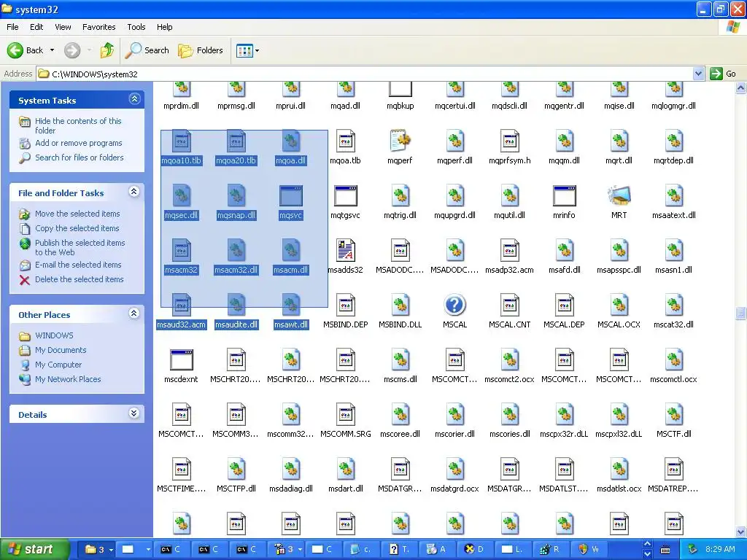Image resolution: width=747 pixels, height=560 pixels.
Task: Open the Search toolbar button
Action: point(147,50)
